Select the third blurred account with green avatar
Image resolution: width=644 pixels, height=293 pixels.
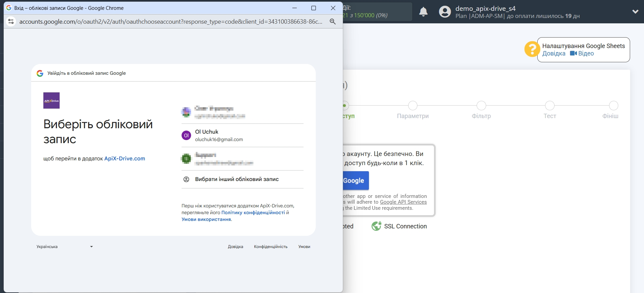coord(243,159)
